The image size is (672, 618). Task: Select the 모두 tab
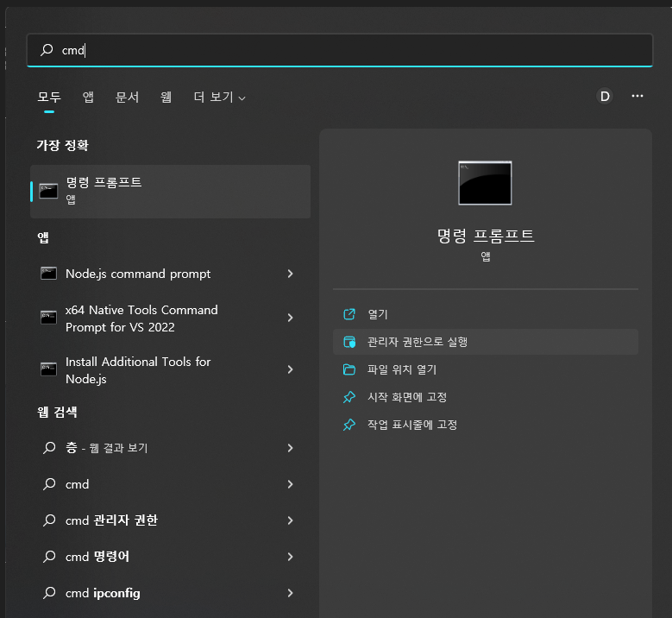pyautogui.click(x=49, y=97)
